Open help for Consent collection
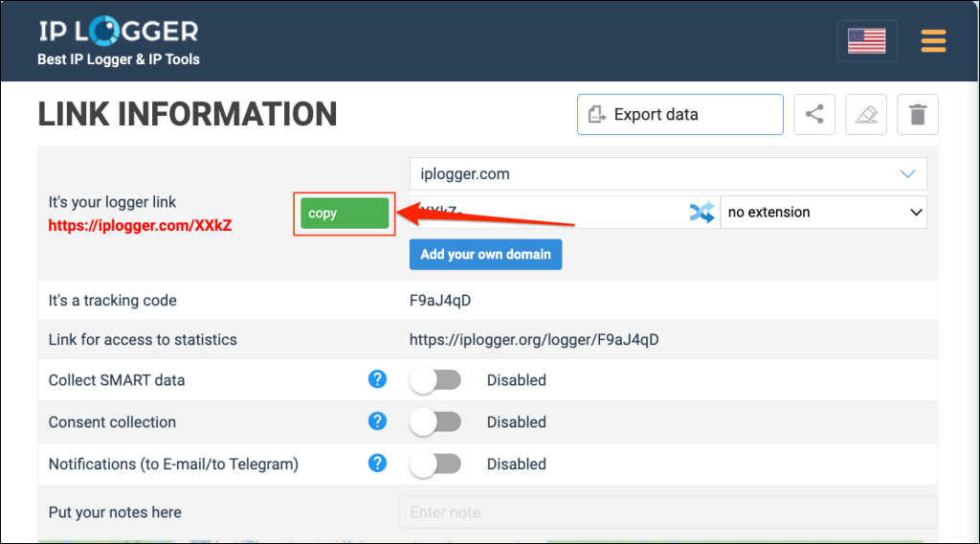This screenshot has height=544, width=980. [x=377, y=421]
